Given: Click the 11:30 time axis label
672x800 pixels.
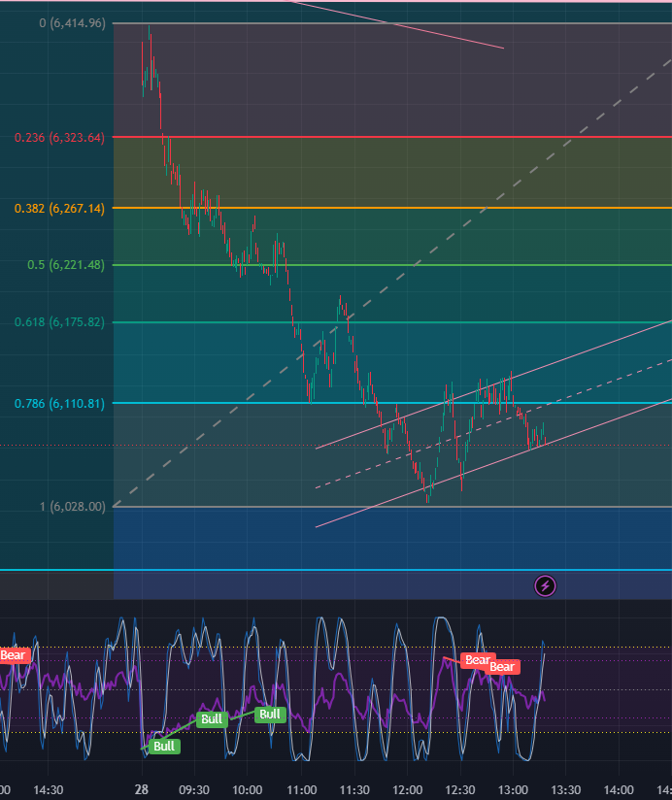Looking at the screenshot, I should 354,789.
